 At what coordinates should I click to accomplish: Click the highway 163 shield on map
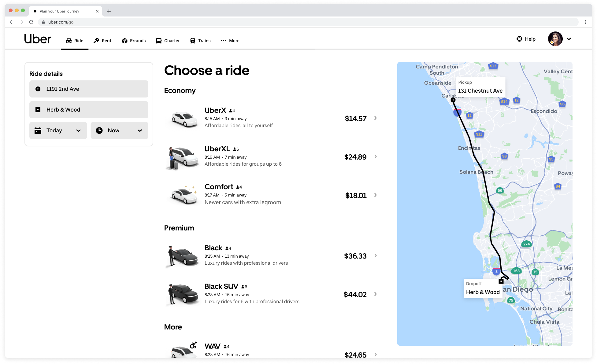pyautogui.click(x=516, y=271)
